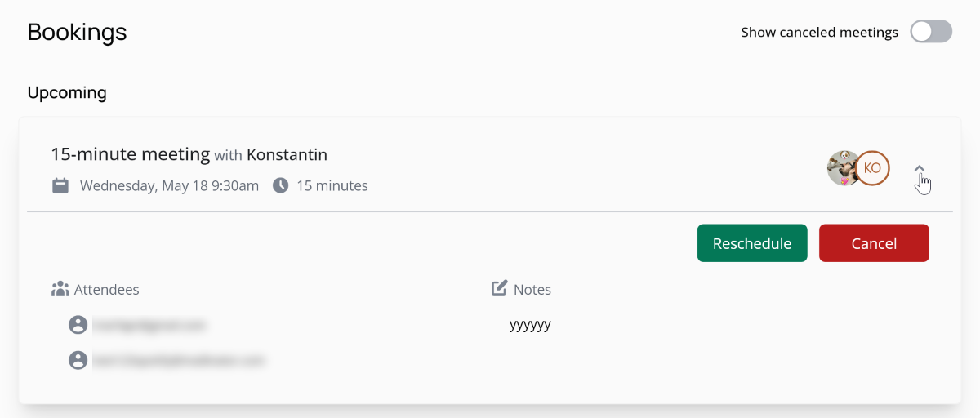Click the calendar icon beside the meeting date

[x=60, y=185]
